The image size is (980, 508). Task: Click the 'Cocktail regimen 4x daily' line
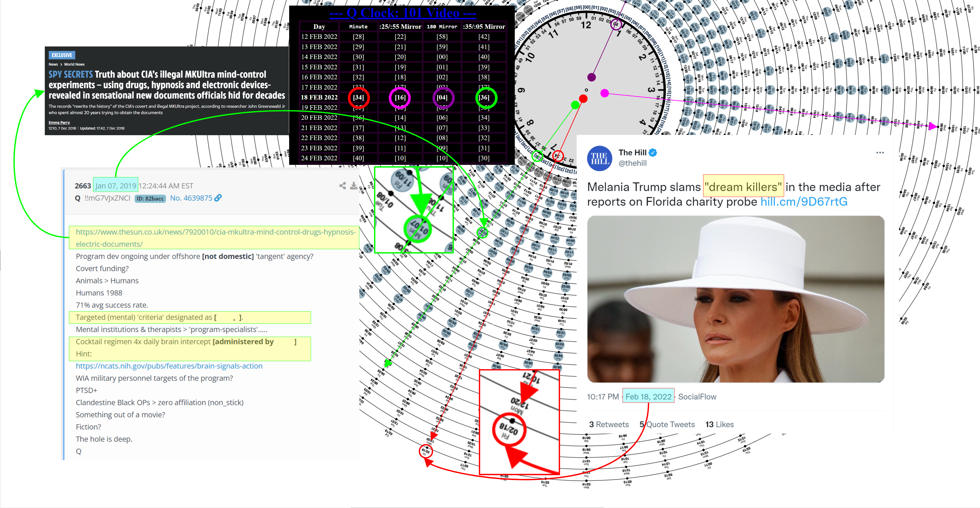click(186, 342)
